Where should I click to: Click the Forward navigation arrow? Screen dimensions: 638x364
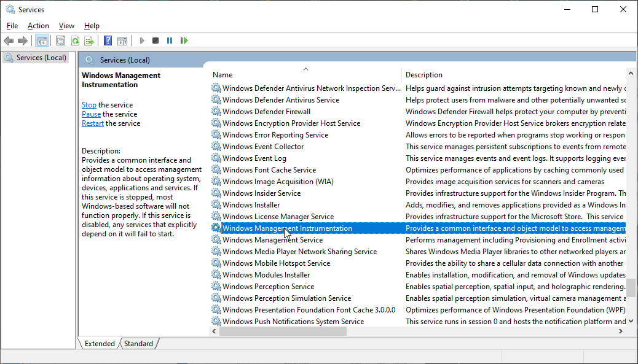click(x=23, y=40)
